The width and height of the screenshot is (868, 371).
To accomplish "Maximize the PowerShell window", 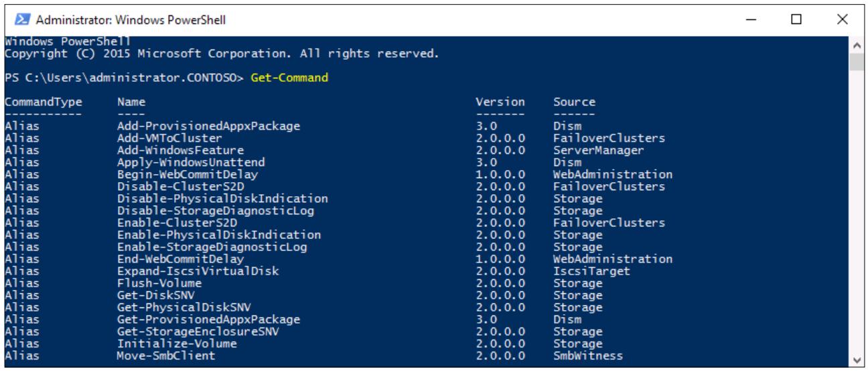I will click(796, 20).
